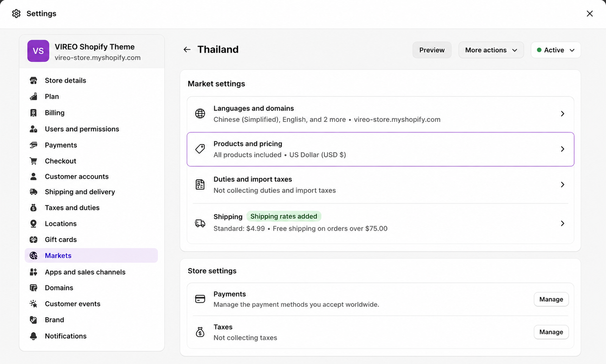Click the Thailand market title
Image resolution: width=606 pixels, height=364 pixels.
218,50
